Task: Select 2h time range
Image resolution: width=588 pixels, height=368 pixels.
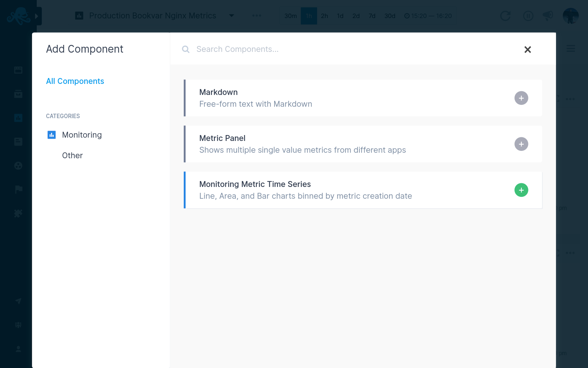Action: point(325,16)
